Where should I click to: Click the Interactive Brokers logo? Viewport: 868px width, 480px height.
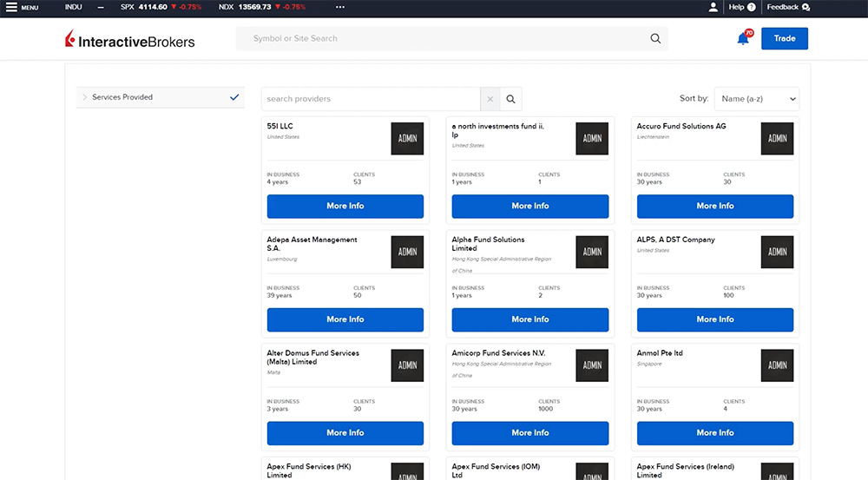130,40
